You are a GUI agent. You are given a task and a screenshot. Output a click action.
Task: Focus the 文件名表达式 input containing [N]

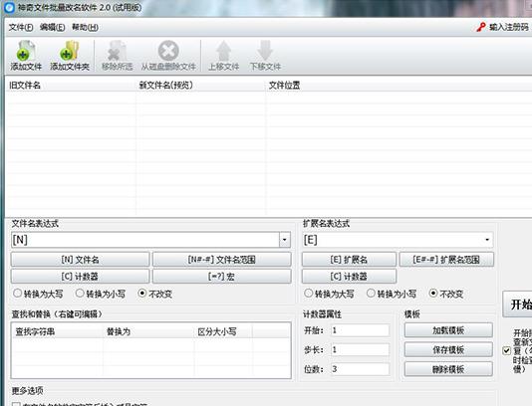[145, 240]
